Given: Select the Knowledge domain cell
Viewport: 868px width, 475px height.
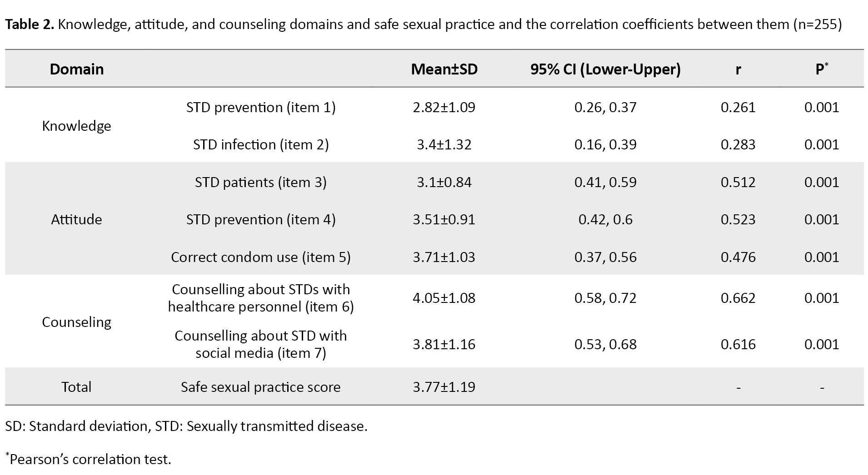Looking at the screenshot, I should coord(76,126).
